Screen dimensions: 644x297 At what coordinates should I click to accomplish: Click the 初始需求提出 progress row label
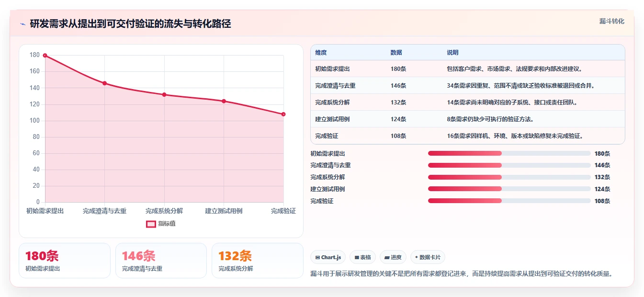(328, 154)
